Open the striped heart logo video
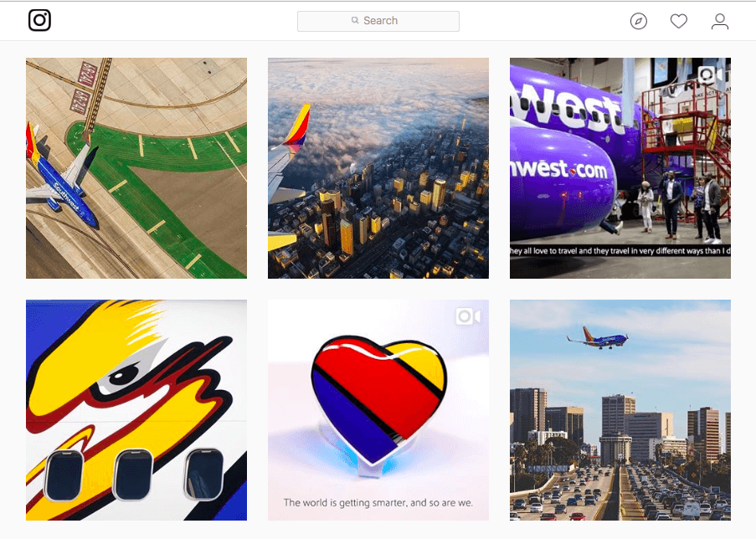 tap(378, 410)
